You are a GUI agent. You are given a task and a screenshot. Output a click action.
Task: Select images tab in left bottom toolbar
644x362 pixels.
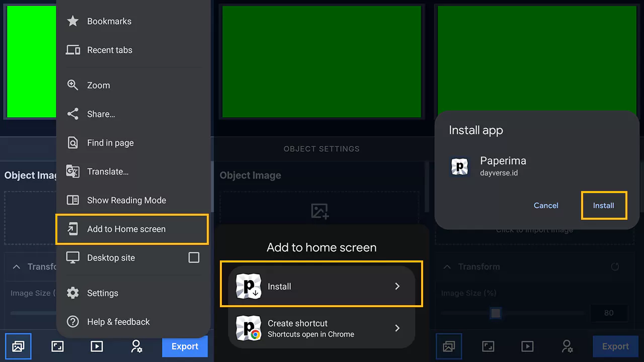coord(18,346)
